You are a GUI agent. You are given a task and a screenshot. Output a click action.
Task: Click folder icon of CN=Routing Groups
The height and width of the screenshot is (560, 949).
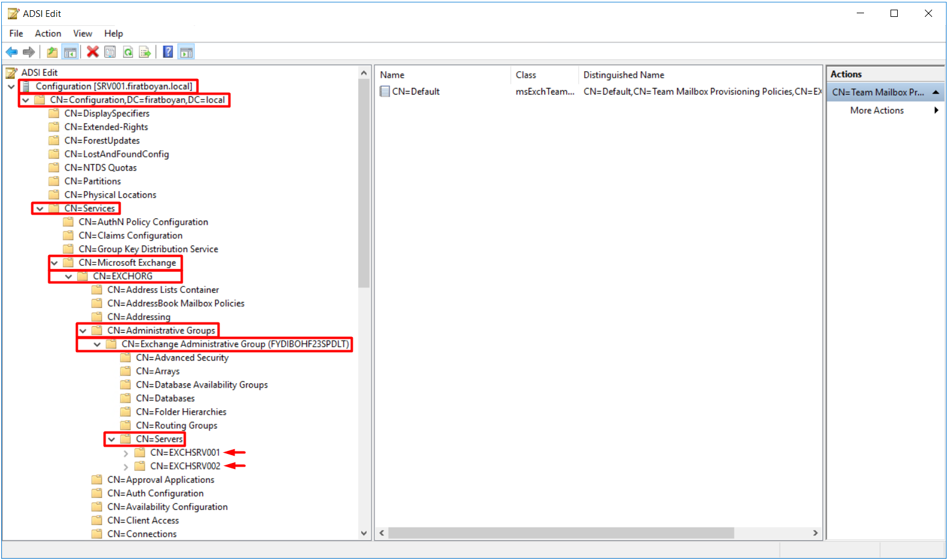click(x=125, y=425)
